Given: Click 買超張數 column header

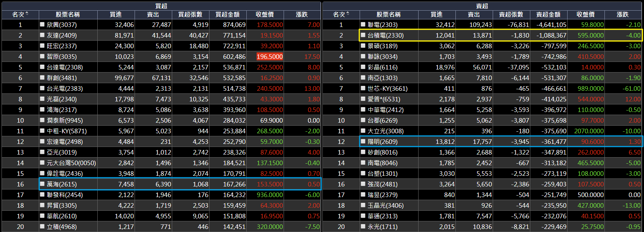Looking at the screenshot, I should pos(190,14).
